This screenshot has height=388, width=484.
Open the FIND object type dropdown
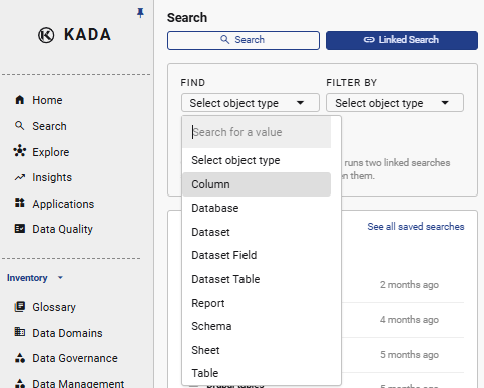pyautogui.click(x=250, y=103)
